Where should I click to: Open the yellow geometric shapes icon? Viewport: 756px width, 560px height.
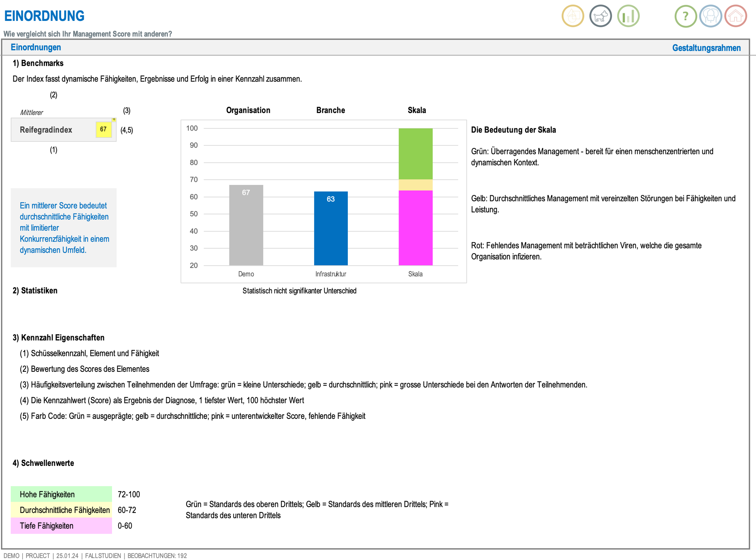click(x=573, y=16)
